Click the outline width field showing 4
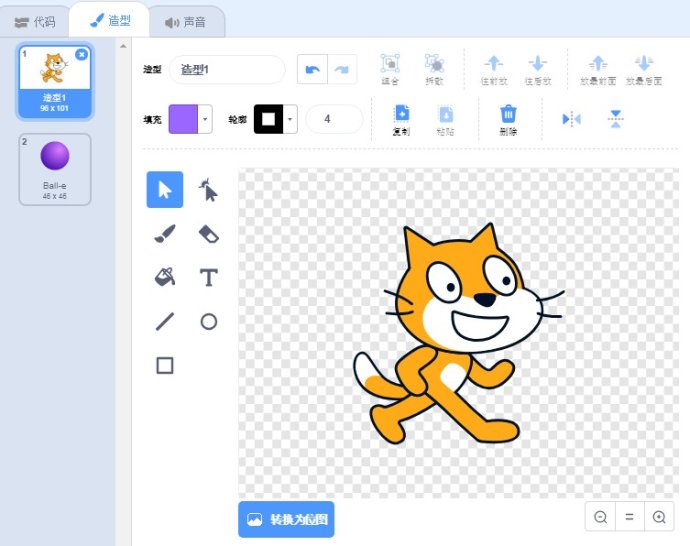 coord(334,119)
